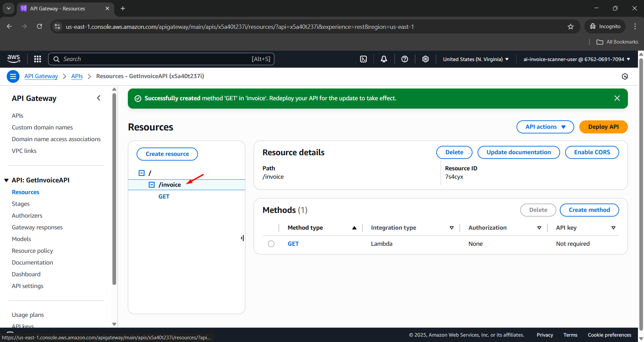
Task: Toggle the hamburger navigation menu button
Action: point(13,76)
